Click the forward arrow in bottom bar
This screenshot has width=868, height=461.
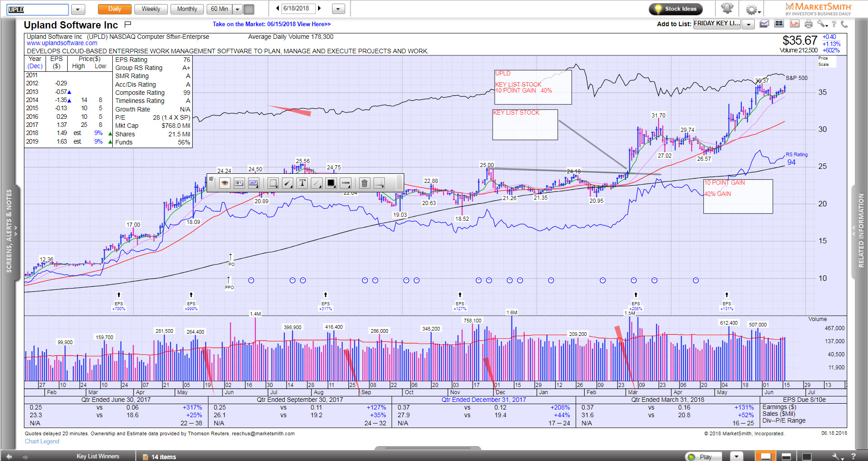25,456
